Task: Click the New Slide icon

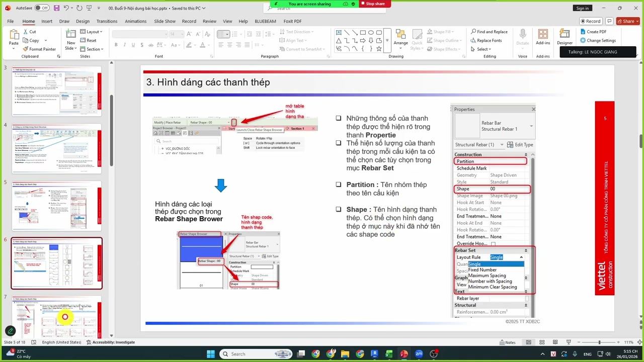Action: (70, 34)
